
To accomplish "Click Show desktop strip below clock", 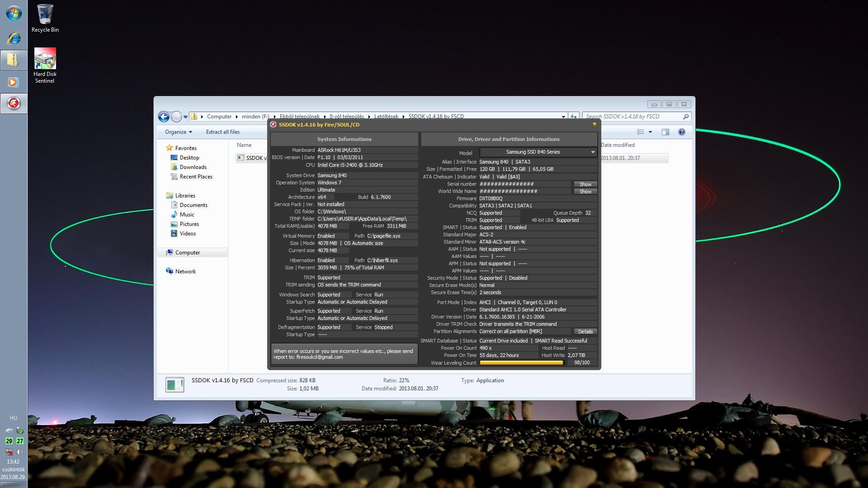I will pos(14,485).
